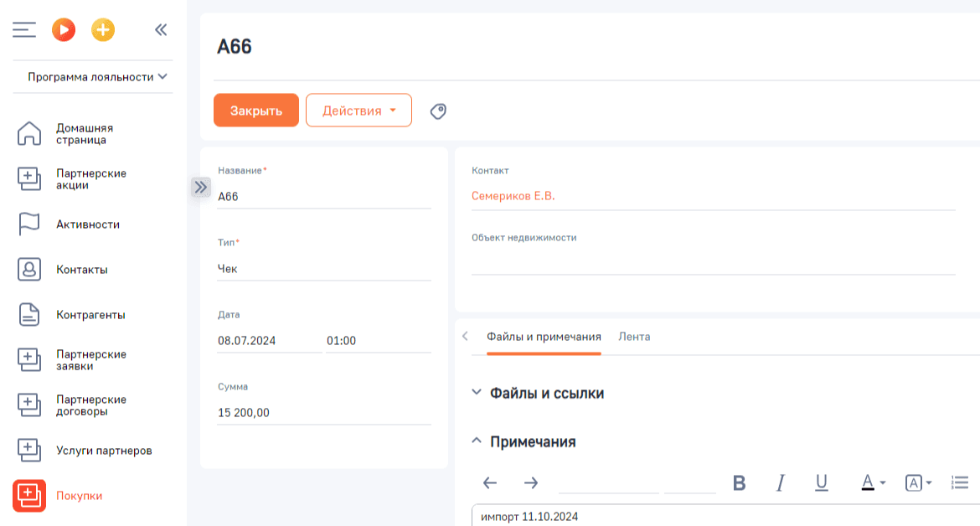Click the tabs scroll-left arrow

465,336
